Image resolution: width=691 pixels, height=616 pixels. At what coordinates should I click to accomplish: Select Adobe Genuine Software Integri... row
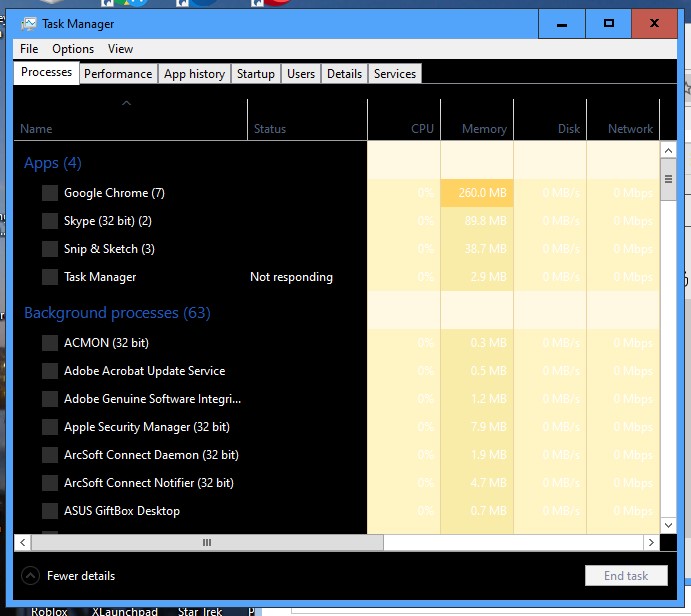click(x=337, y=399)
